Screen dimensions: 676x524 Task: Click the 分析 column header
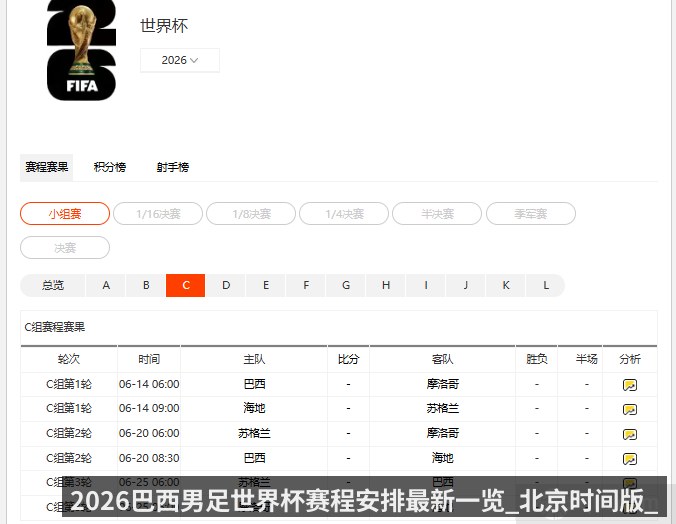pos(630,359)
